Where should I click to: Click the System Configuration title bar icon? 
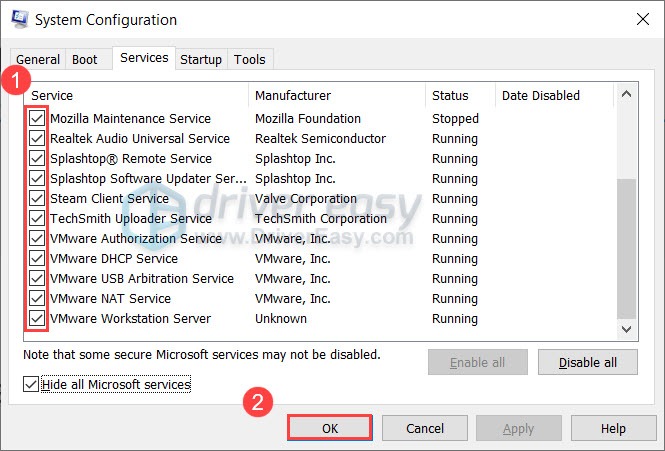tap(18, 20)
